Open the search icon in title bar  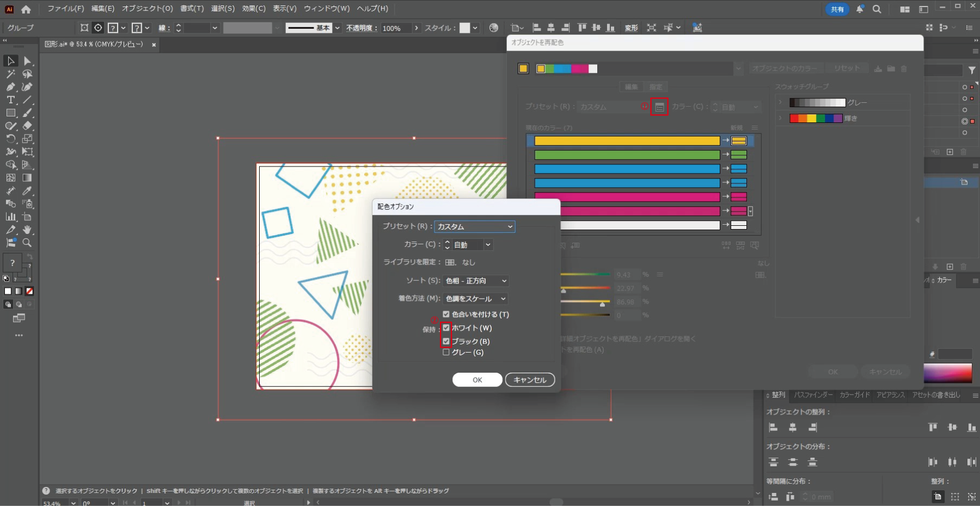[877, 9]
